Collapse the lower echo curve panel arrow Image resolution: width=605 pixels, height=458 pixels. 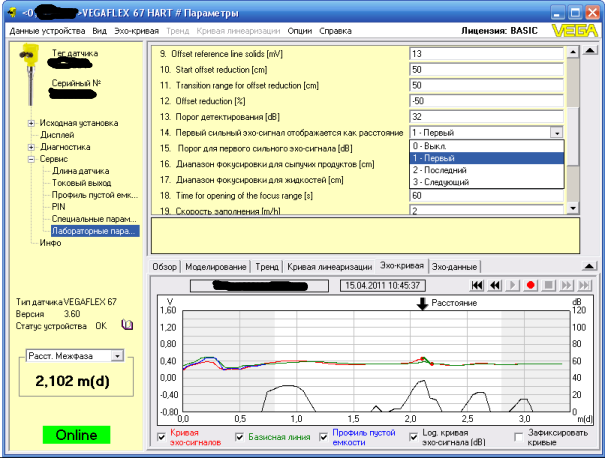pos(589,266)
